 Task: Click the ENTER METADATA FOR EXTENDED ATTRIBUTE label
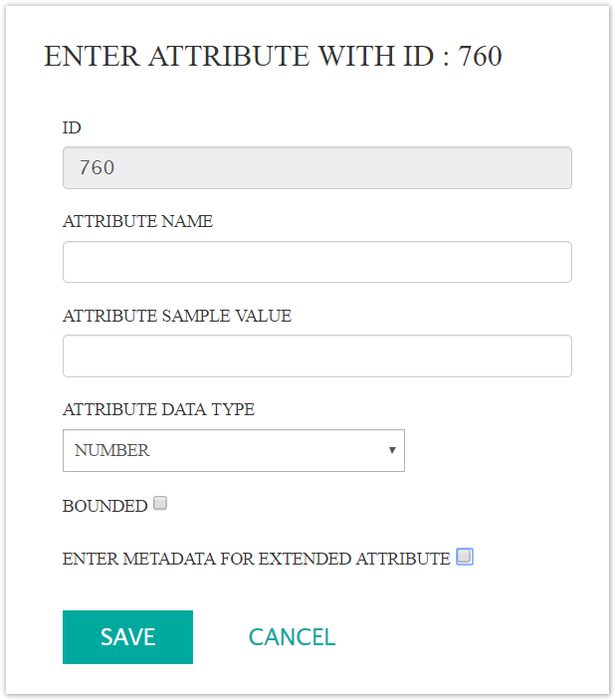256,559
